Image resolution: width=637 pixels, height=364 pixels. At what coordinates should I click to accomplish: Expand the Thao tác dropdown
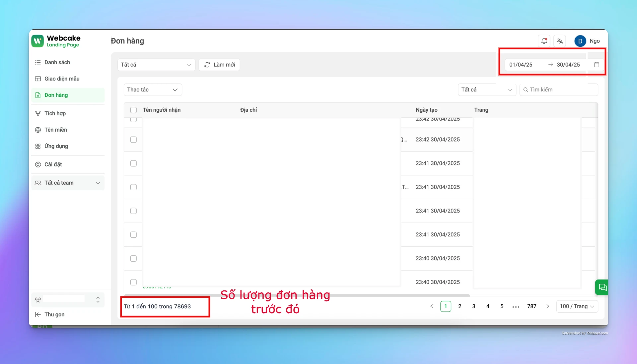point(153,90)
